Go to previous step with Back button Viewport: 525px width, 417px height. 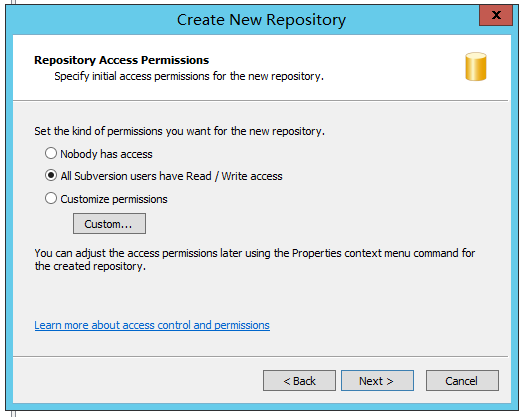click(299, 380)
